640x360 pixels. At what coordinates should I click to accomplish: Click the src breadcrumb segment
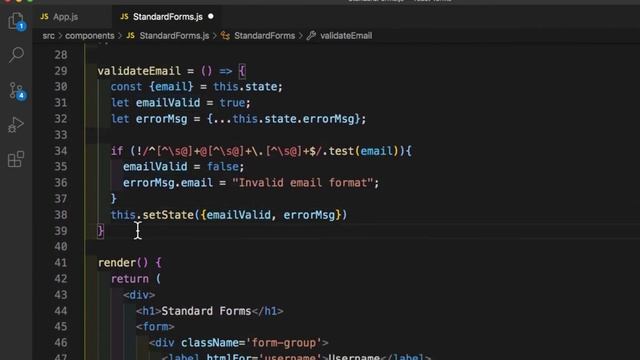(x=48, y=36)
